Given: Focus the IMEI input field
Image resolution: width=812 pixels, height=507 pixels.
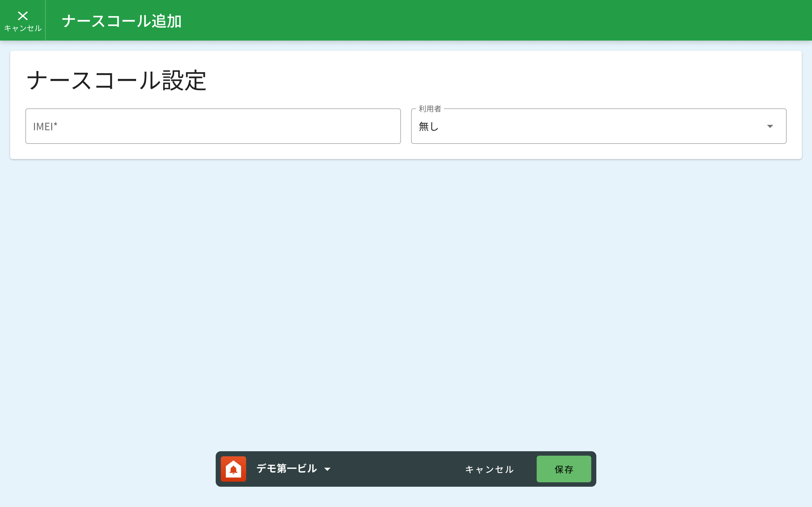Looking at the screenshot, I should click(213, 126).
